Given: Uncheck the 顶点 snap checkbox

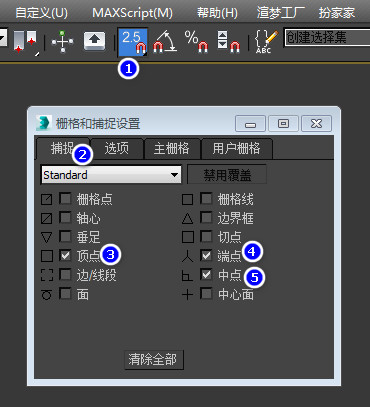Looking at the screenshot, I should [x=65, y=256].
